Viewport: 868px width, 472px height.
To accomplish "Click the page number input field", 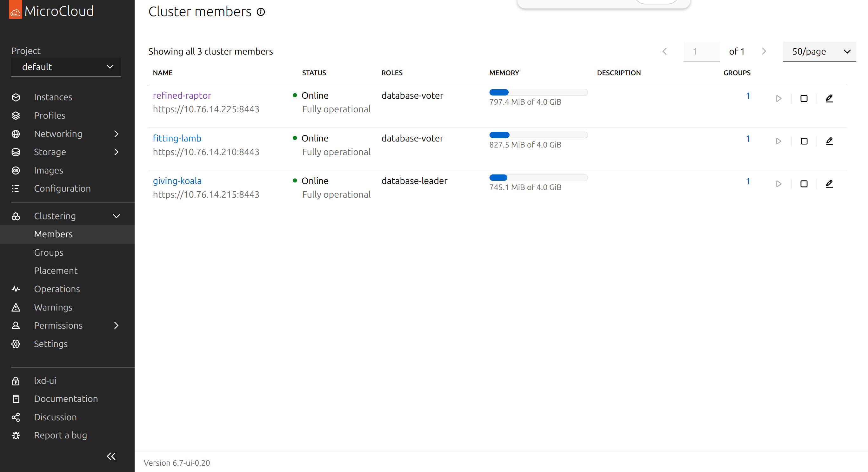I will [x=701, y=51].
